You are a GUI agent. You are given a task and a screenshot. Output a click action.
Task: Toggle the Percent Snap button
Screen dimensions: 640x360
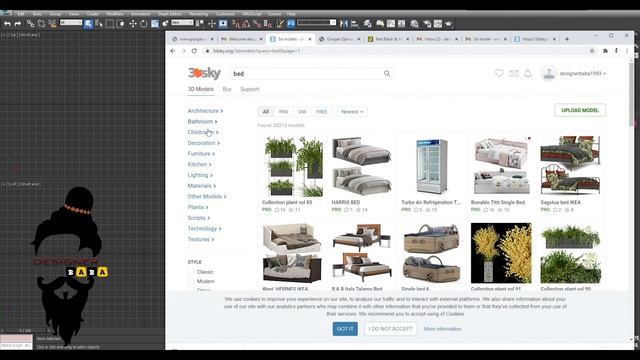257,24
